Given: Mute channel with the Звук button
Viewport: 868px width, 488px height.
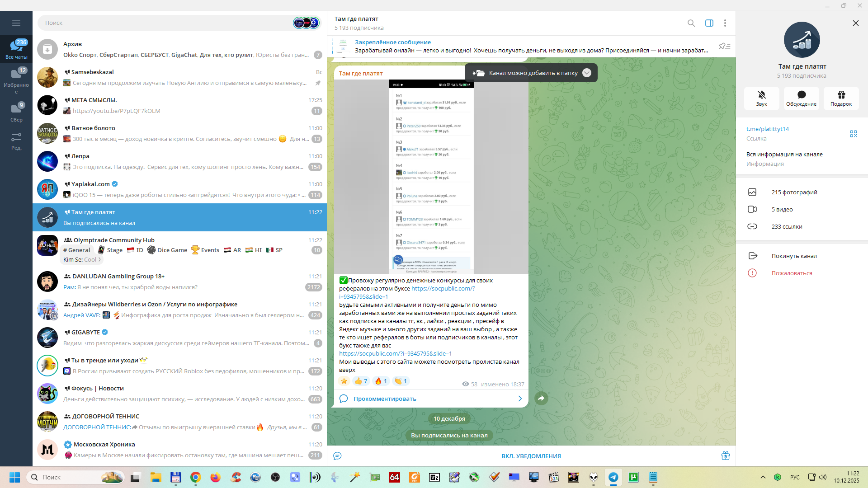Looking at the screenshot, I should point(761,98).
